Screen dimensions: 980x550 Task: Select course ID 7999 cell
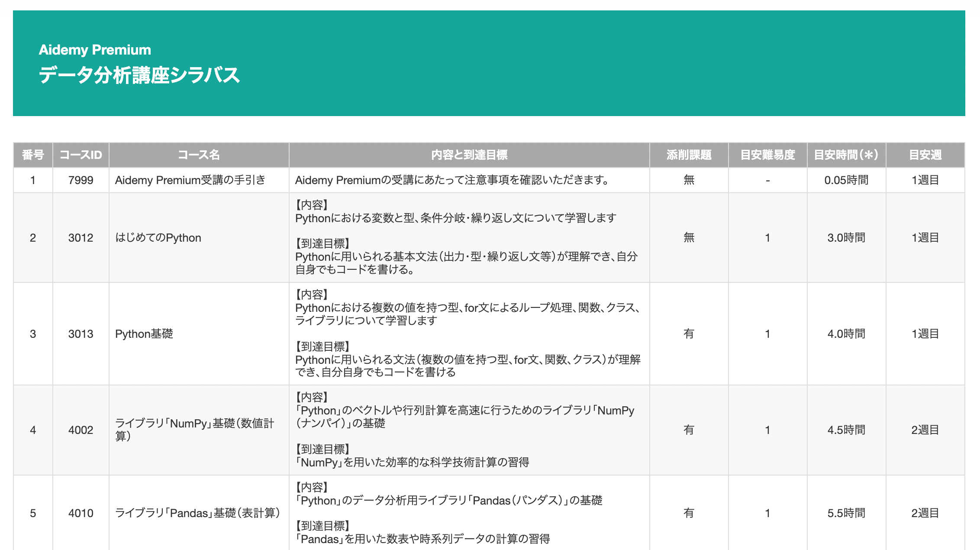81,180
